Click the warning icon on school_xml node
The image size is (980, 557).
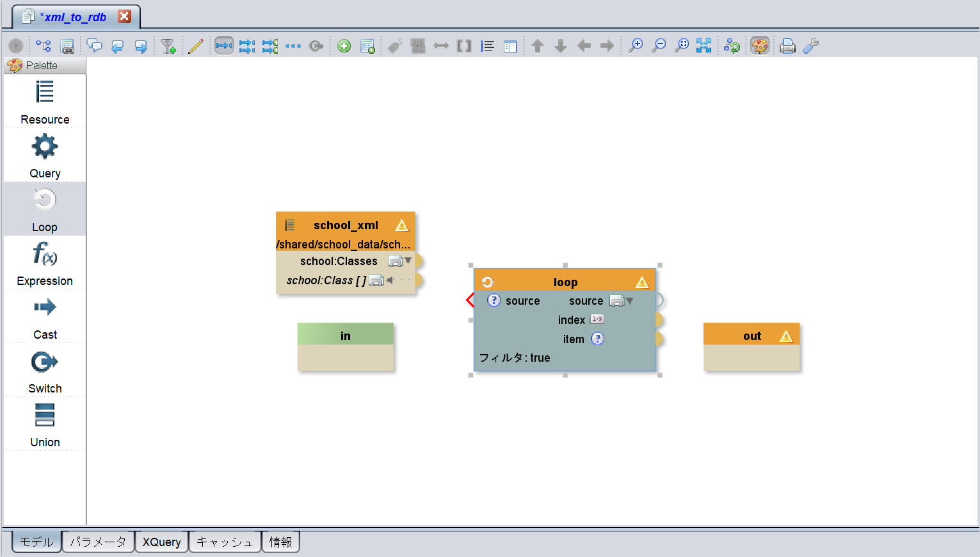[401, 225]
